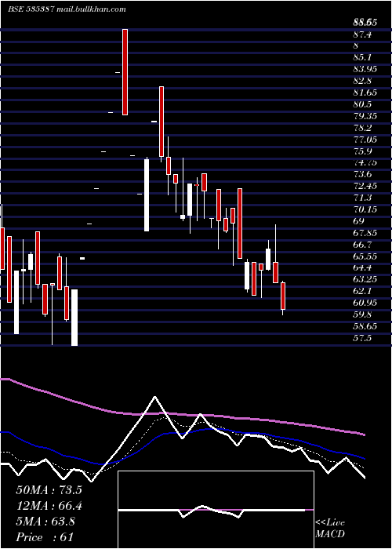Image resolution: width=392 pixels, height=549 pixels.
Task: Select the tallest red candle reaching 88.65
Action: [x=125, y=72]
